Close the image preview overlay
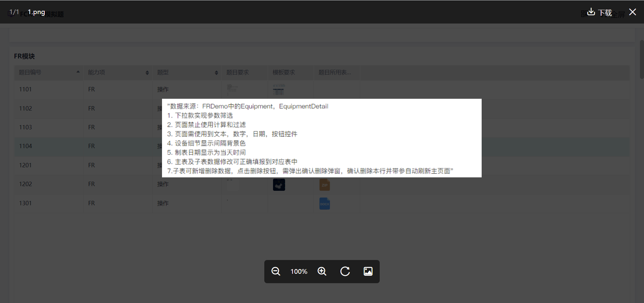The height and width of the screenshot is (303, 644). pyautogui.click(x=633, y=12)
